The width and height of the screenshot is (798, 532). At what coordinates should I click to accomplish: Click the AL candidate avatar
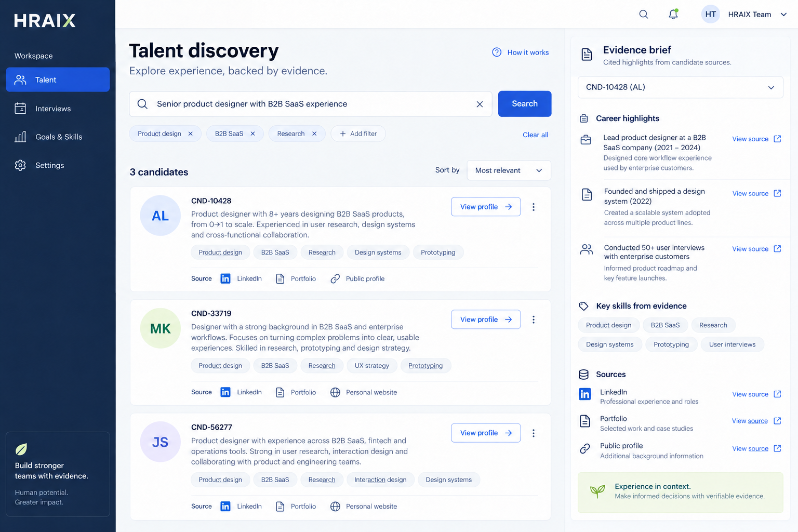(x=160, y=216)
